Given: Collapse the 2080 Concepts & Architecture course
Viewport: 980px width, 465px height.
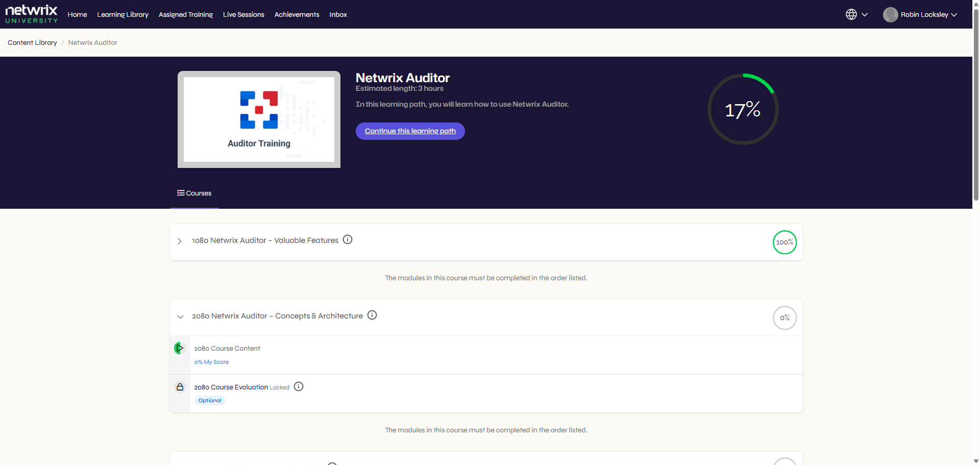Looking at the screenshot, I should [x=180, y=316].
